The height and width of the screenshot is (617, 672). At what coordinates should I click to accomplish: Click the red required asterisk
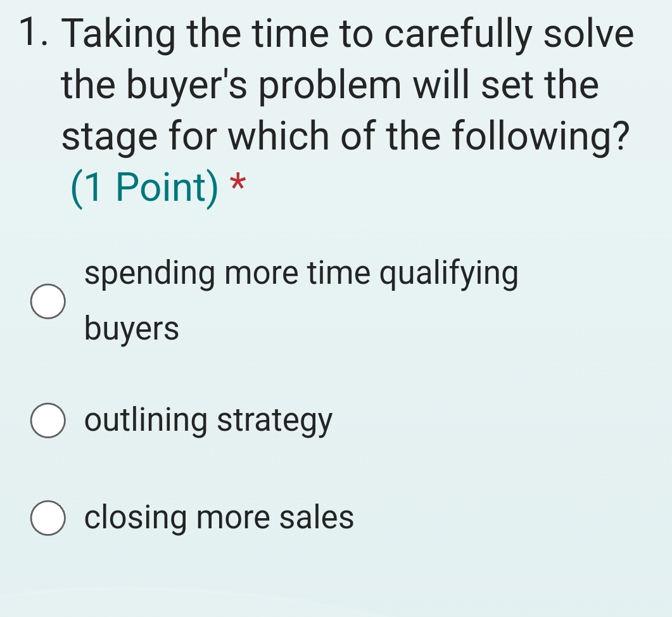235,184
